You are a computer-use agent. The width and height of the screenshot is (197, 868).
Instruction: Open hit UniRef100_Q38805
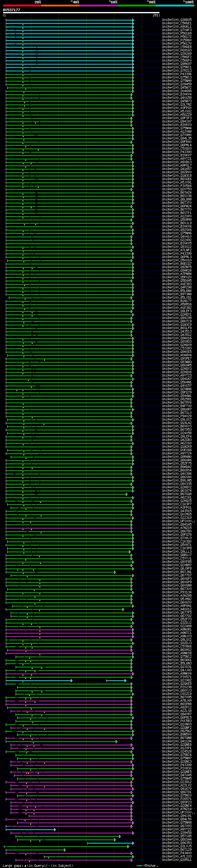(177, 20)
